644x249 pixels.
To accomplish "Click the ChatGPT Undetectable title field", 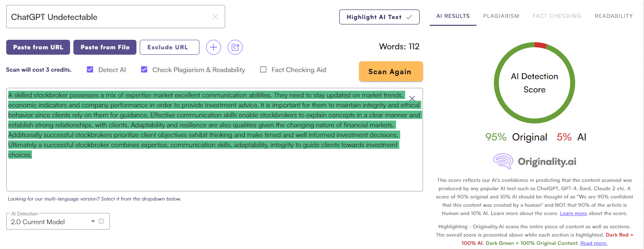I will coord(116,17).
